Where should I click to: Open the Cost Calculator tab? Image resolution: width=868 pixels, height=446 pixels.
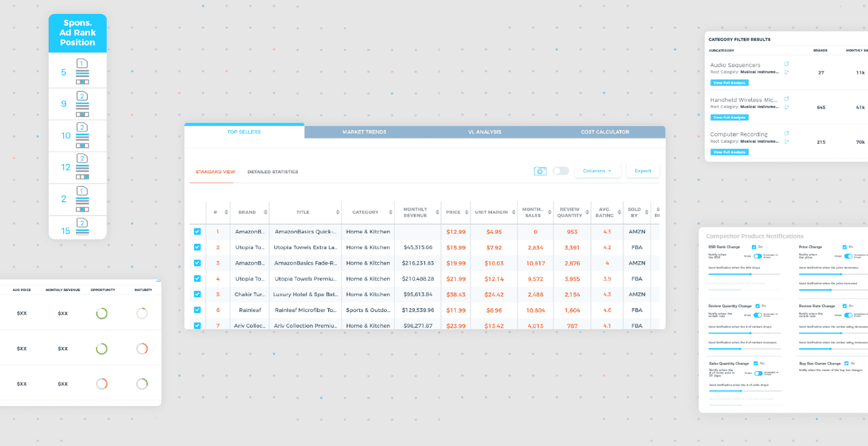point(605,132)
